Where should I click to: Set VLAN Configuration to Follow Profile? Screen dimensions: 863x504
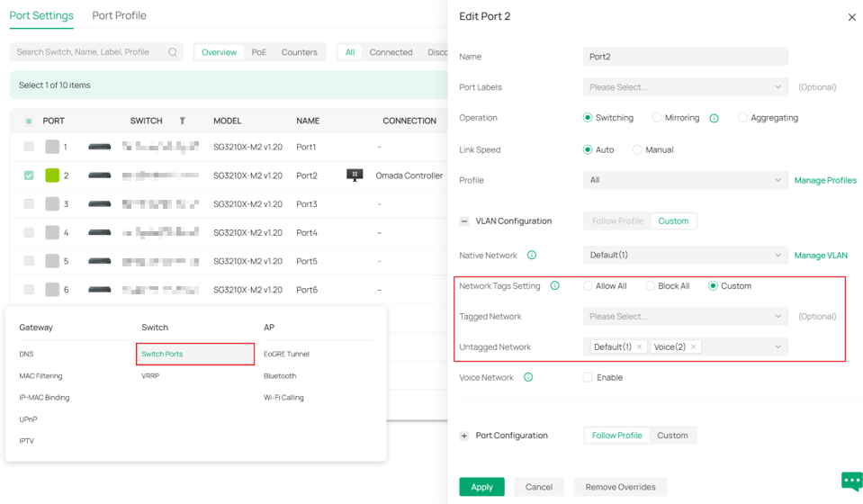coord(617,221)
